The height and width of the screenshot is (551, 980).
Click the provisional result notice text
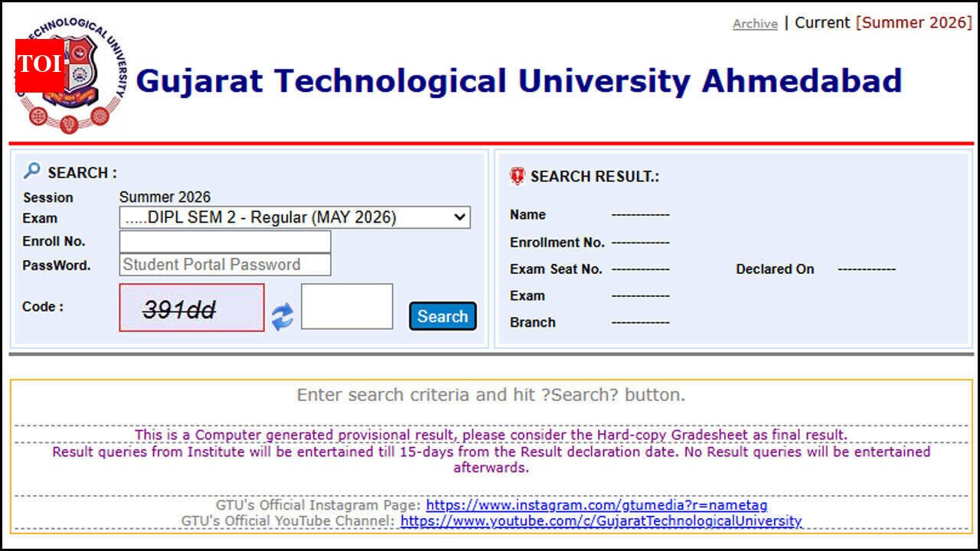(491, 435)
